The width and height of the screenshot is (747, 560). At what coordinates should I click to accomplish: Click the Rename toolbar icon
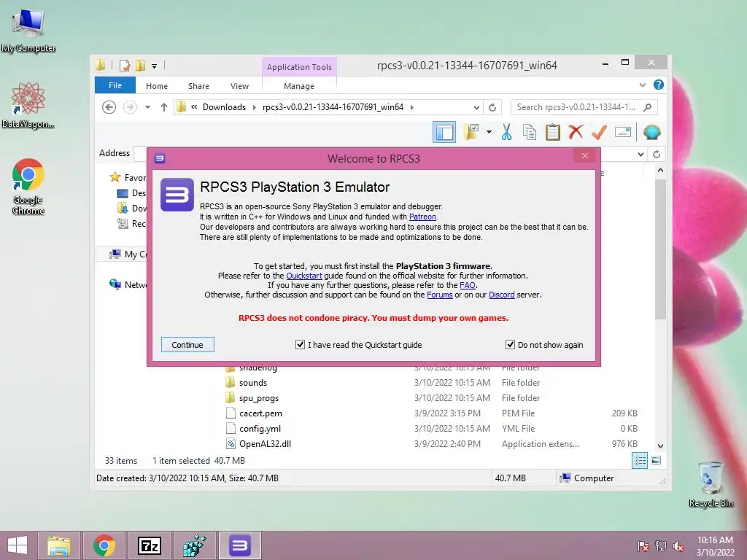click(623, 132)
